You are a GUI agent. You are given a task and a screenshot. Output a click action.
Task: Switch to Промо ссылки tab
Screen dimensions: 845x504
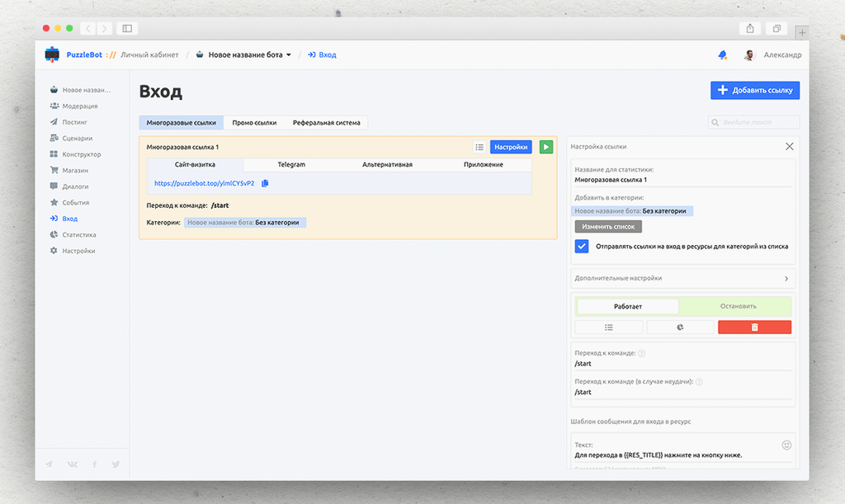(x=254, y=123)
